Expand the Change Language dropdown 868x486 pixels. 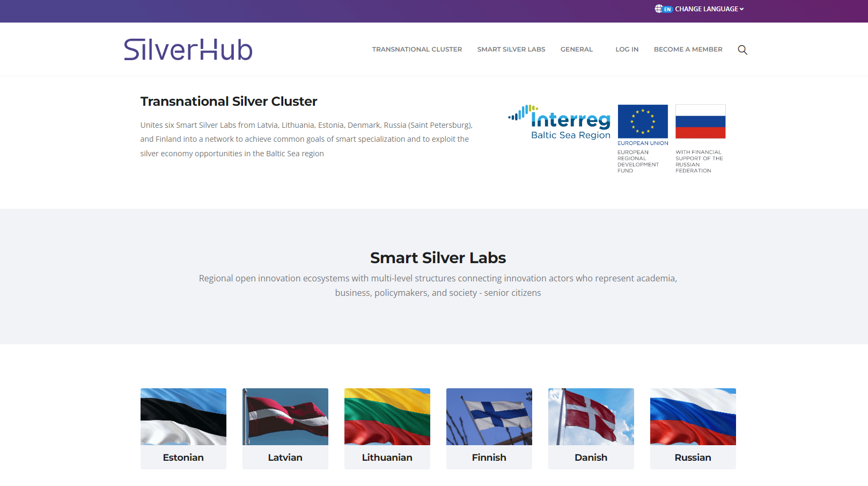tap(709, 9)
